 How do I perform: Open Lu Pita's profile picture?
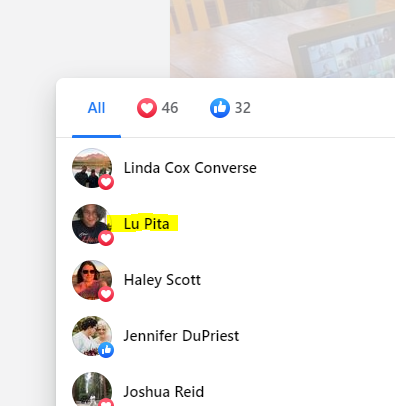[92, 224]
